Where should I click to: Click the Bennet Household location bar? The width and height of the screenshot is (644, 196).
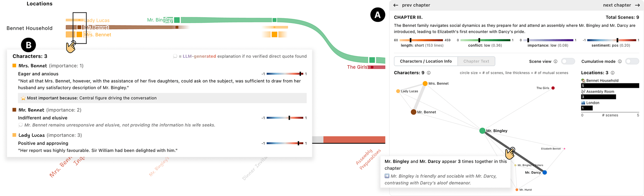tap(610, 86)
